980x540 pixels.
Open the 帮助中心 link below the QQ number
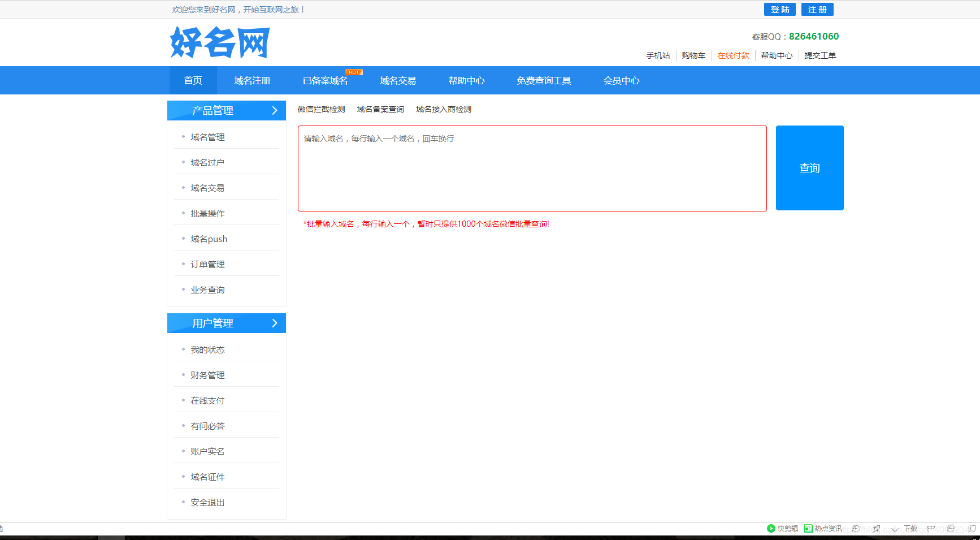coord(777,55)
